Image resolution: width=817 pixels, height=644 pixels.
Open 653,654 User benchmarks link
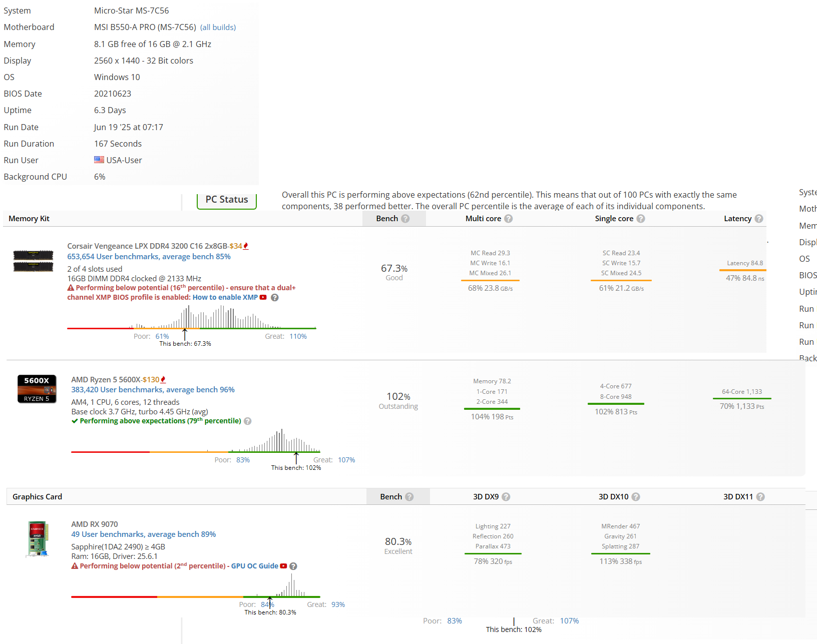click(x=149, y=256)
